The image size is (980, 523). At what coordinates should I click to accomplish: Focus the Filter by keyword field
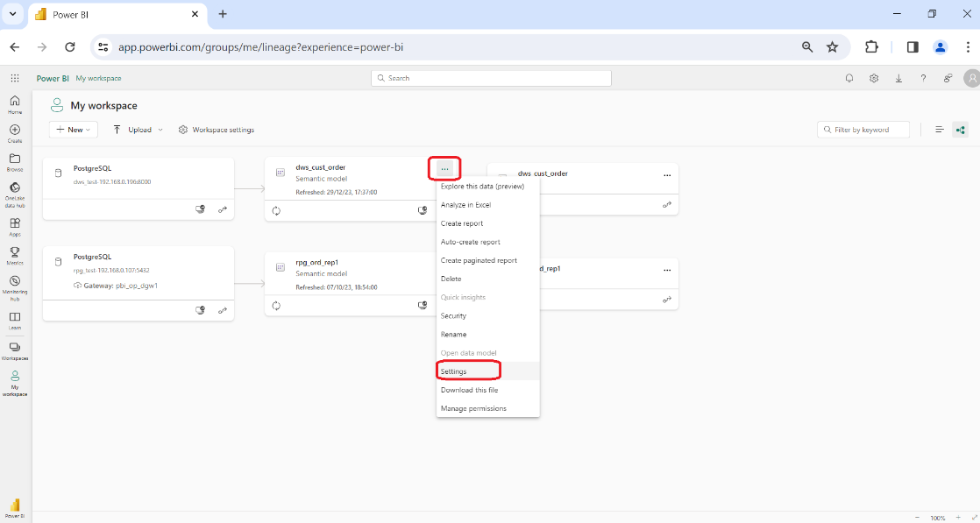pos(863,130)
